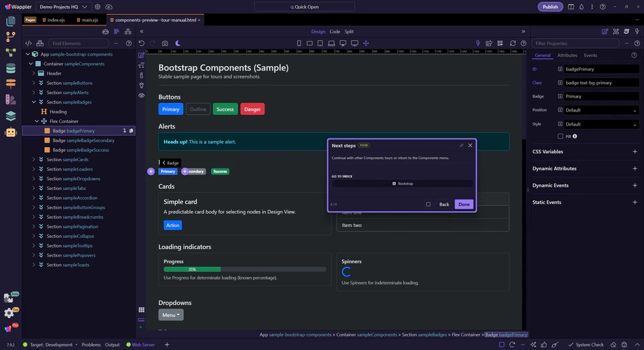This screenshot has width=644, height=350.
Task: Toggle the binding icon next to the Position field
Action: [559, 110]
